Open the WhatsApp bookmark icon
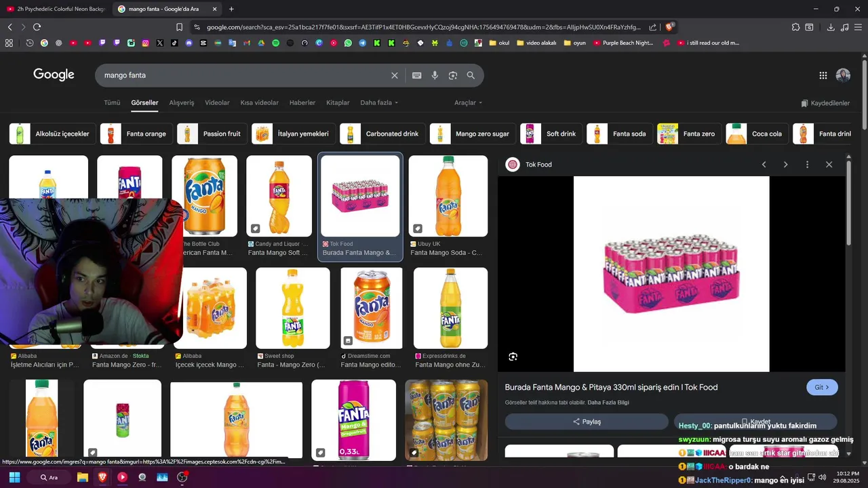 (x=348, y=43)
